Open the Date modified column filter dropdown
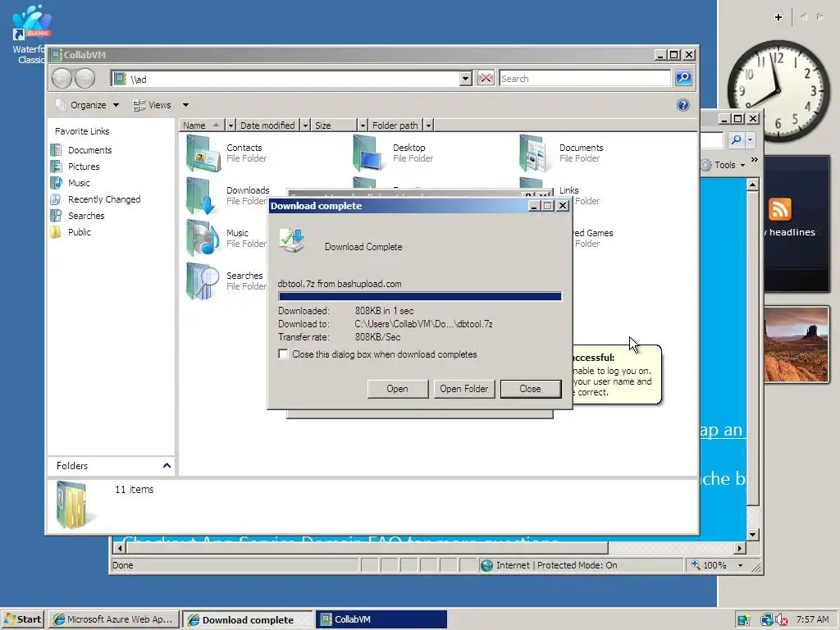Viewport: 840px width, 630px height. [x=305, y=126]
